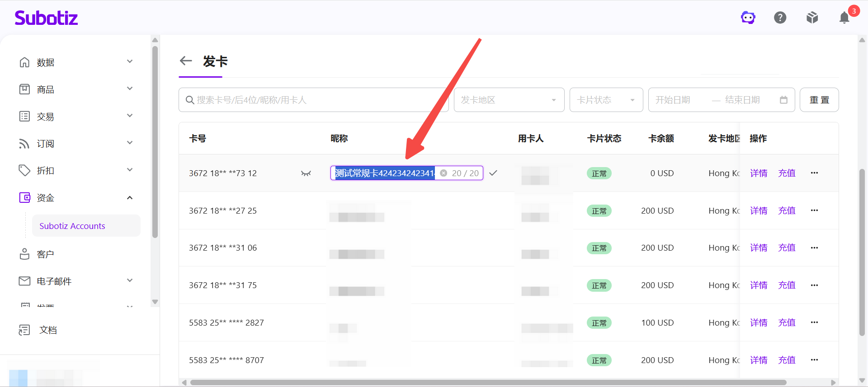This screenshot has height=387, width=868.
Task: Click 充值 for card 73 12
Action: click(x=787, y=173)
